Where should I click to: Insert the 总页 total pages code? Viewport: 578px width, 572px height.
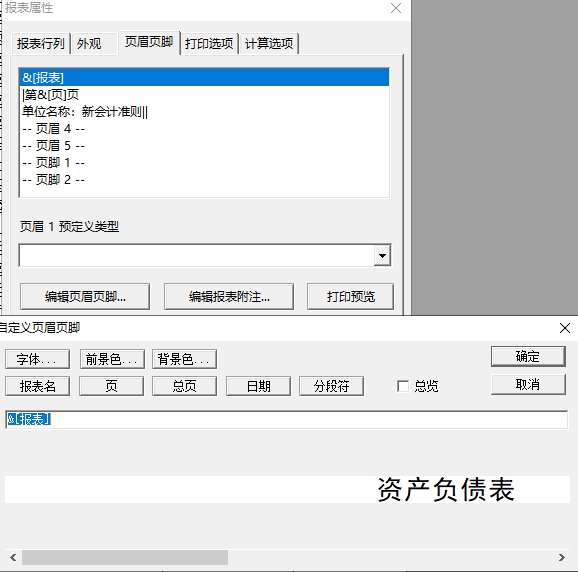[x=184, y=386]
